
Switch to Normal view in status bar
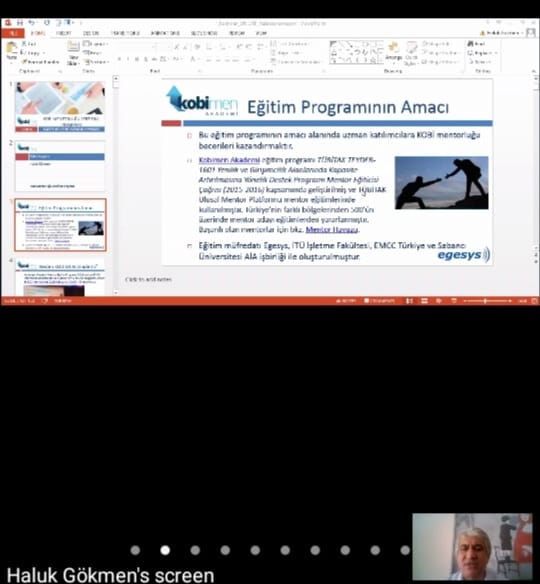[409, 301]
